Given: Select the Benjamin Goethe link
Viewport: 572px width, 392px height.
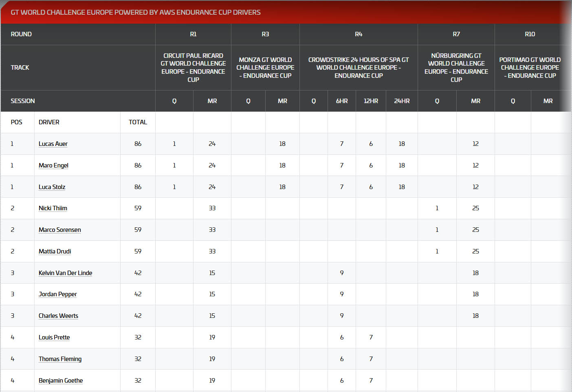Looking at the screenshot, I should click(x=61, y=381).
